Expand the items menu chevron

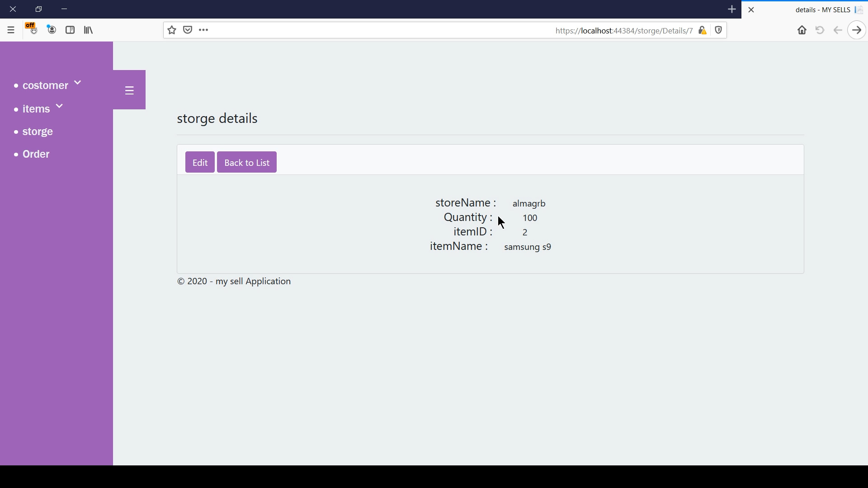59,106
